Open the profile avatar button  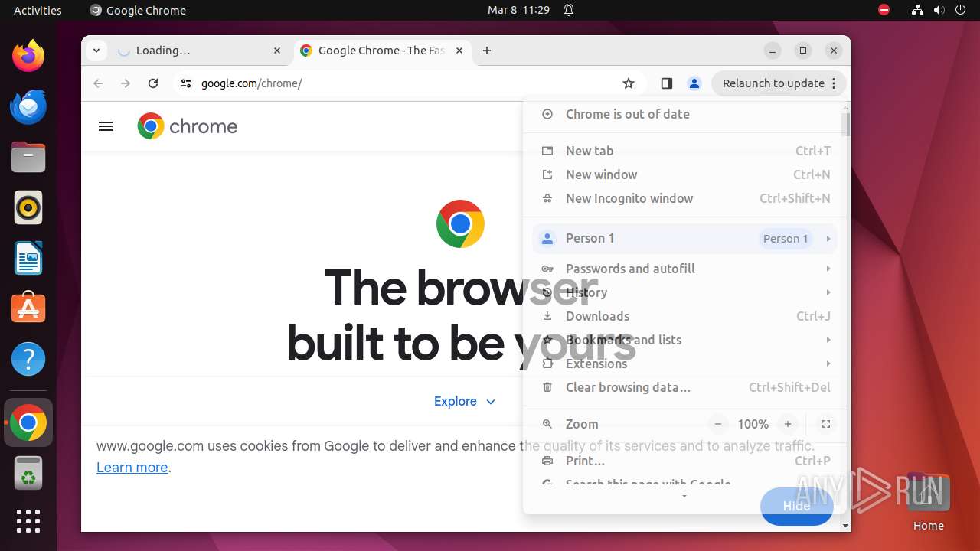click(694, 83)
